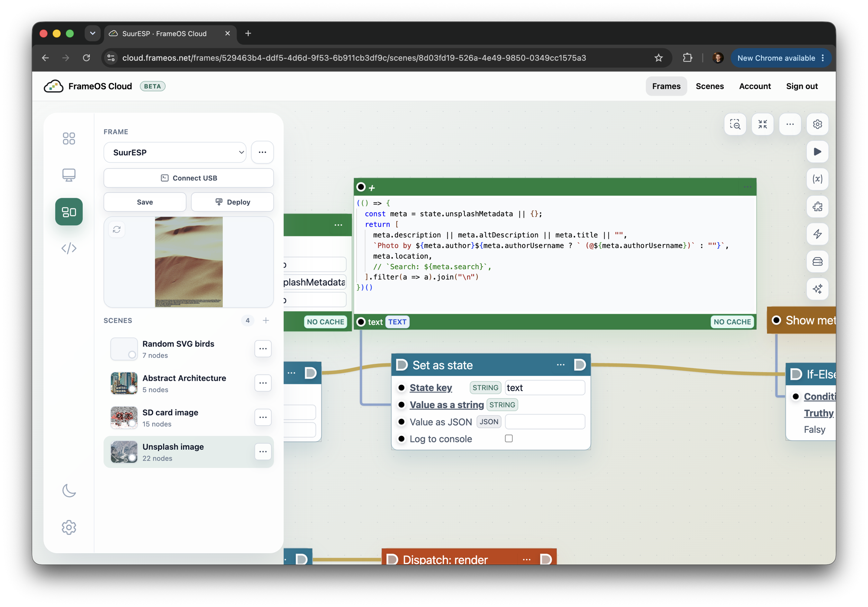The height and width of the screenshot is (607, 868).
Task: Open Chrome extensions puzzle icon
Action: point(687,58)
